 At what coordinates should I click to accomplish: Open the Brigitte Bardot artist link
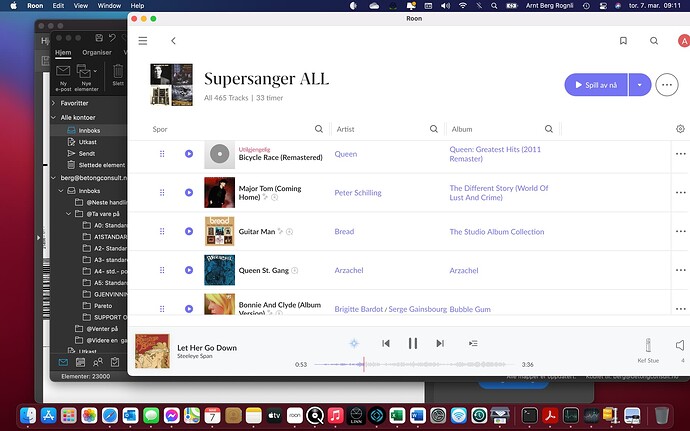tap(359, 309)
